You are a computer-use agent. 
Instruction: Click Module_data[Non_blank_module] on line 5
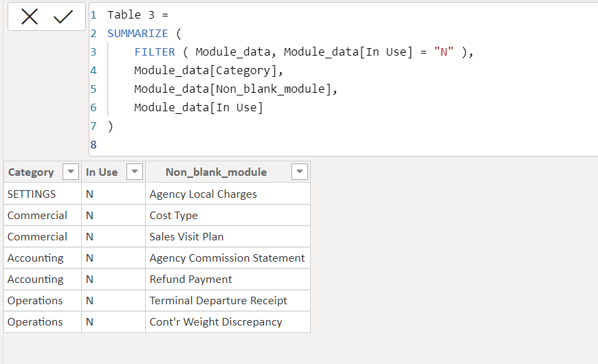click(x=232, y=89)
